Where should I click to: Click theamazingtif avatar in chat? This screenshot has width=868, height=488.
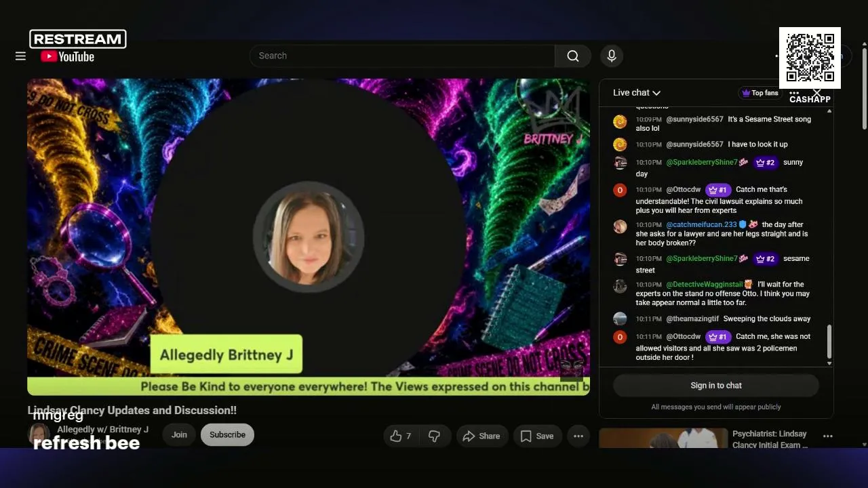pos(620,319)
